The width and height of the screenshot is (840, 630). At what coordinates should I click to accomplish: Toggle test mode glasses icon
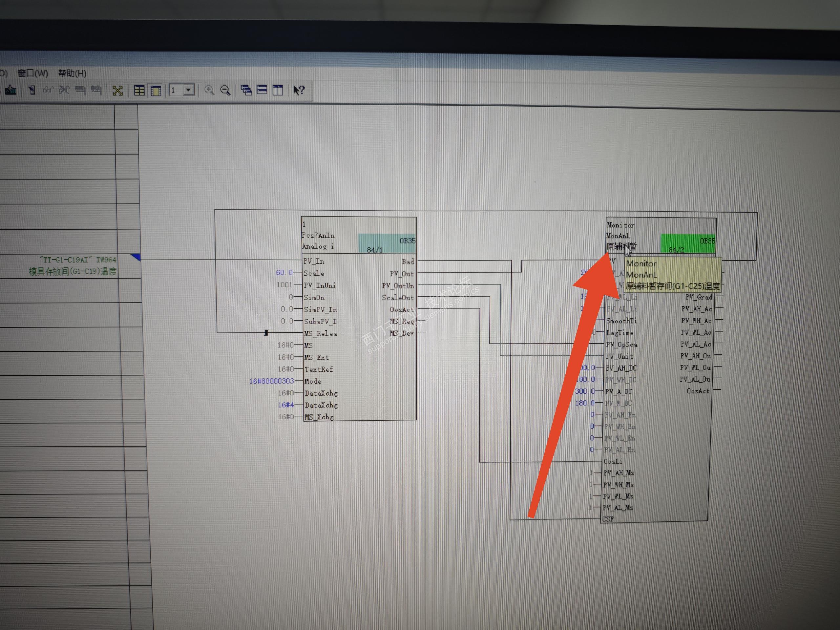coord(48,90)
